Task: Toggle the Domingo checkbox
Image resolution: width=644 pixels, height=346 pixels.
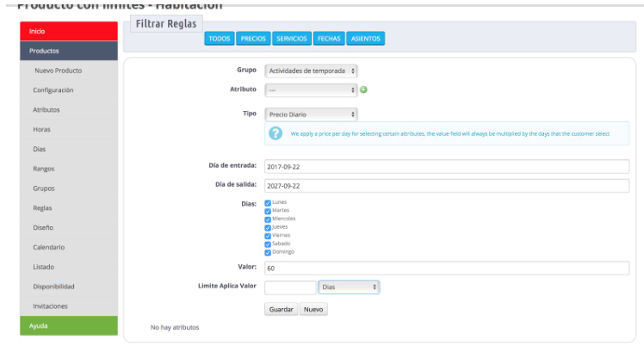Action: 268,252
